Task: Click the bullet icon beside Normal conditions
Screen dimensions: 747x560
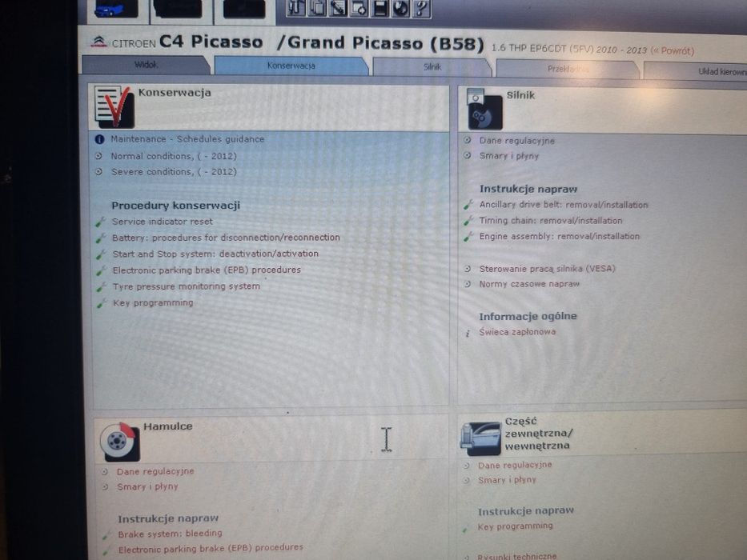Action: (98, 156)
